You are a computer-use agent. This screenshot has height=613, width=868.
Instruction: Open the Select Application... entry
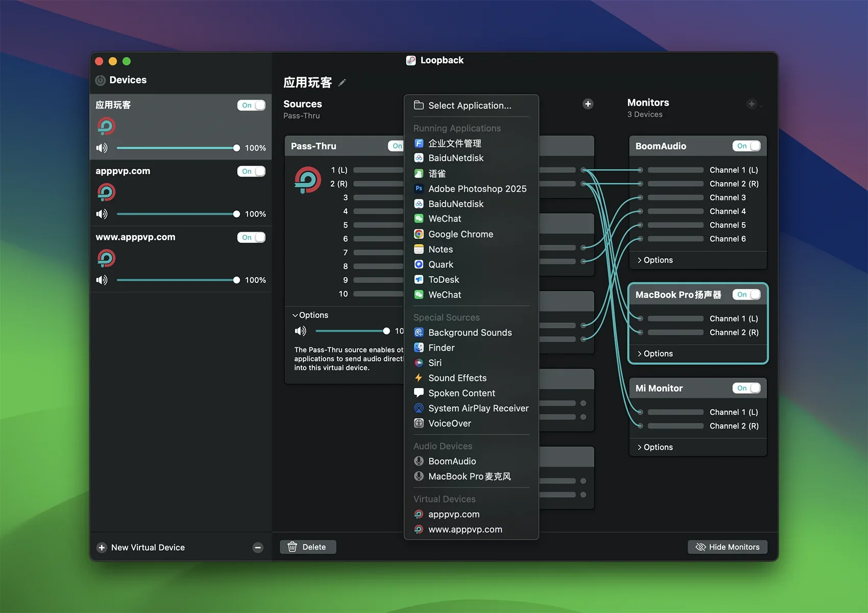tap(471, 106)
